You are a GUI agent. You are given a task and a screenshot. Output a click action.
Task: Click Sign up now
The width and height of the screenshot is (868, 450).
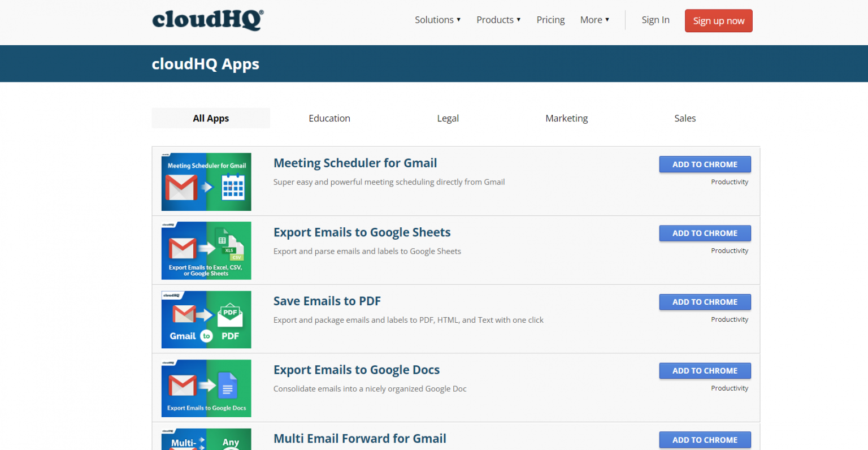pyautogui.click(x=718, y=20)
